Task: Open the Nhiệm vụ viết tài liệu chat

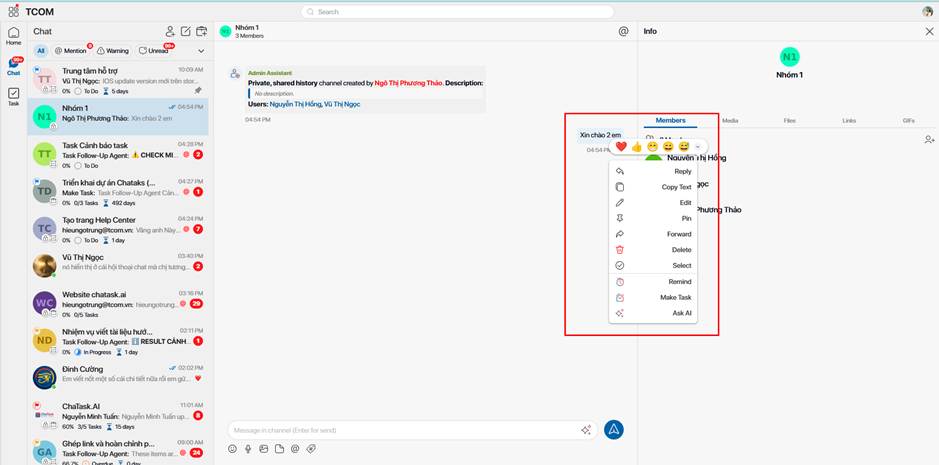Action: (x=120, y=341)
